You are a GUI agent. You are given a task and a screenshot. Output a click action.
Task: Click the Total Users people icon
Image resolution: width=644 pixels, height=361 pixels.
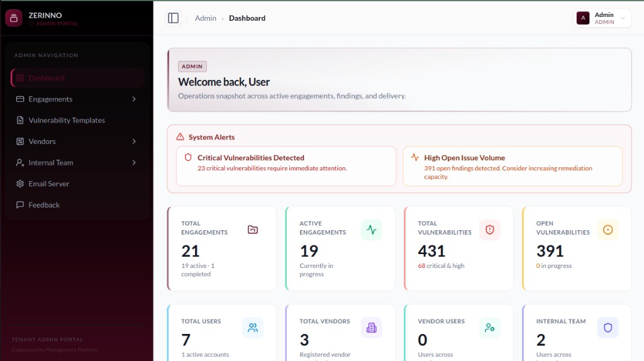pyautogui.click(x=253, y=328)
